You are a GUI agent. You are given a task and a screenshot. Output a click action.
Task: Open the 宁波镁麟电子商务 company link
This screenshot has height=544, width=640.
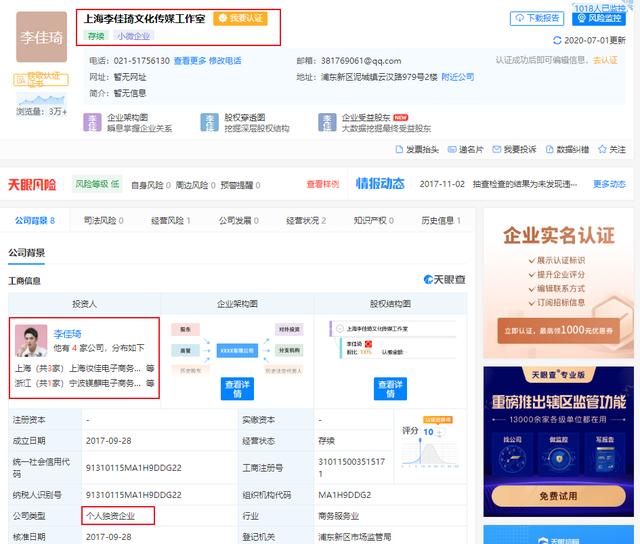click(x=104, y=383)
